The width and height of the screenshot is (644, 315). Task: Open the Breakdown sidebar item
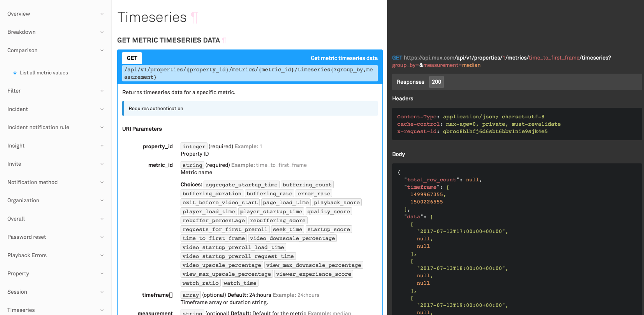(21, 32)
